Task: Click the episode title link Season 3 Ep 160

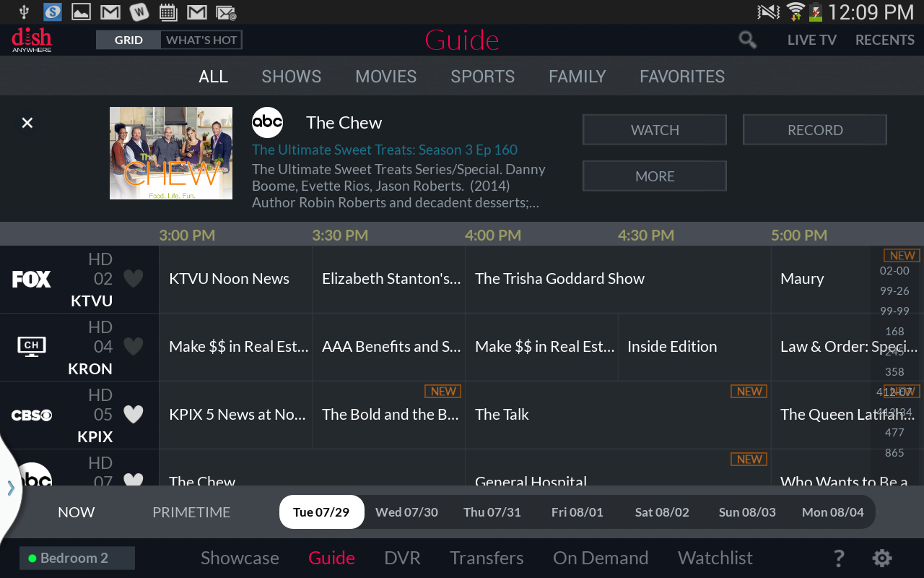Action: point(385,150)
